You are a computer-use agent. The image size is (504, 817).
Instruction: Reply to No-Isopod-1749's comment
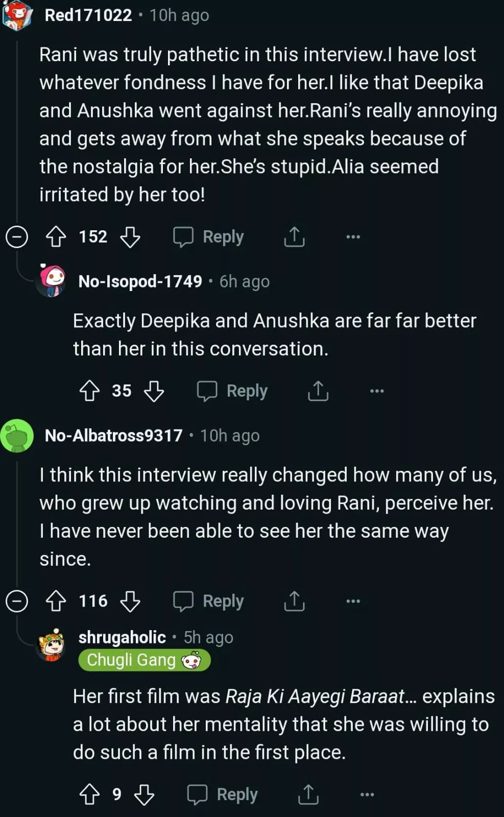pyautogui.click(x=233, y=391)
